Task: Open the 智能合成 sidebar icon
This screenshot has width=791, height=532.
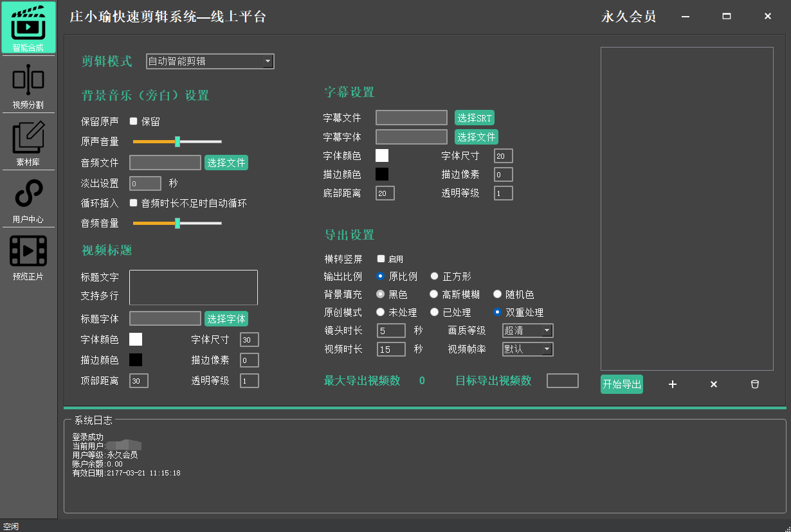Action: [x=28, y=28]
